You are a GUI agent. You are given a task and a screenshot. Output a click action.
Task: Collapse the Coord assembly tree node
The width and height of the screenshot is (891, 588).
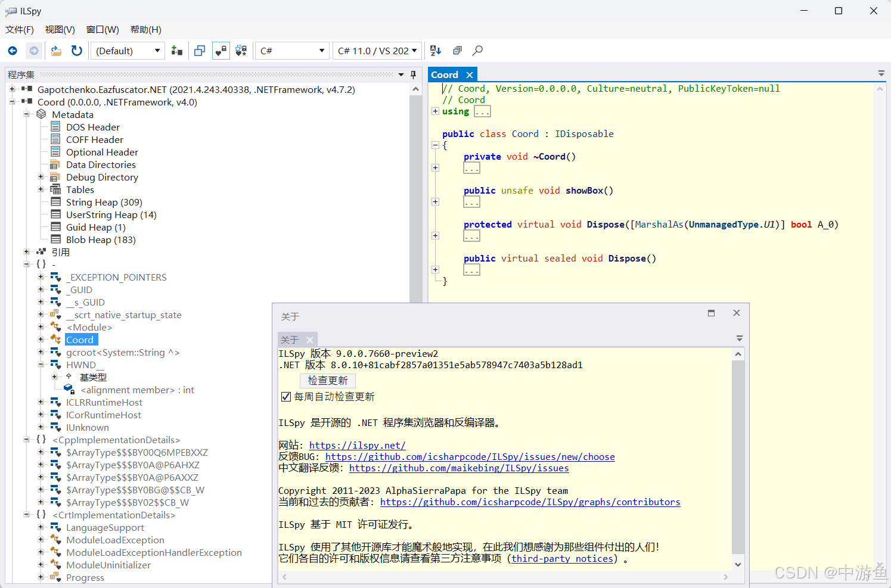pos(12,102)
